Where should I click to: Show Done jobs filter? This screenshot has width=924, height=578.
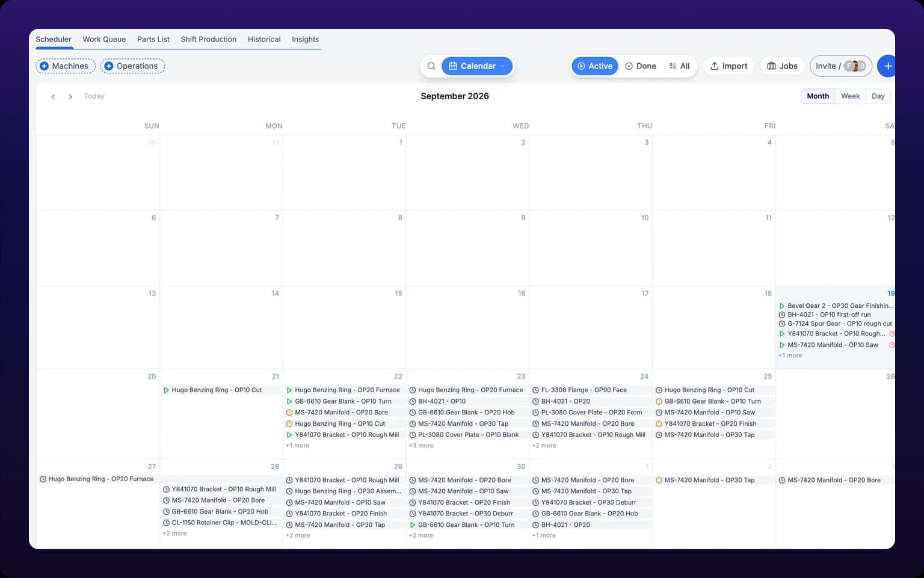[x=640, y=66]
